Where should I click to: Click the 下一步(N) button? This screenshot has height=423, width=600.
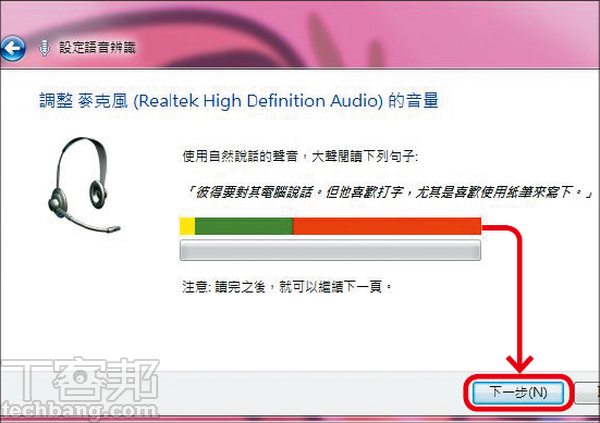click(518, 392)
